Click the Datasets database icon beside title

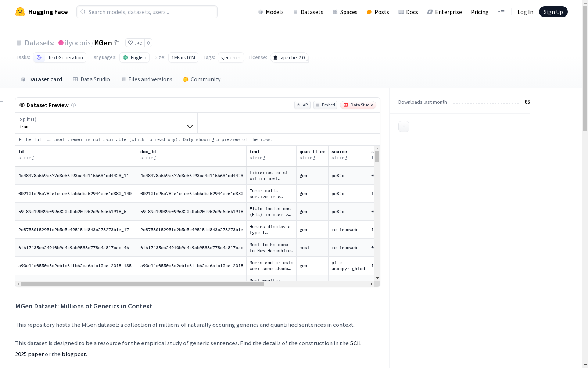[x=19, y=43]
